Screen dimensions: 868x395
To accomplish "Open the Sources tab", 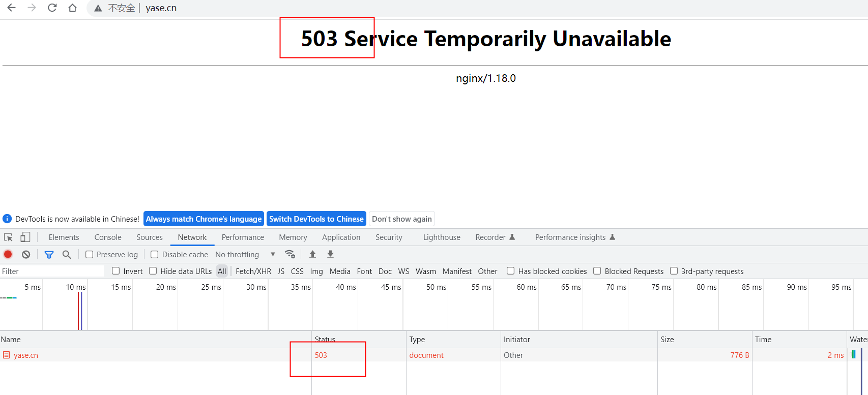I will click(x=150, y=237).
